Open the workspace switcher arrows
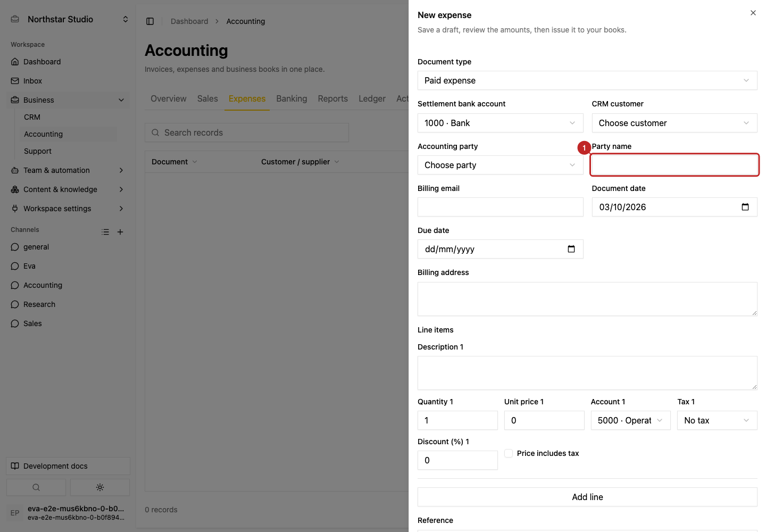This screenshot has height=532, width=766. click(x=126, y=19)
